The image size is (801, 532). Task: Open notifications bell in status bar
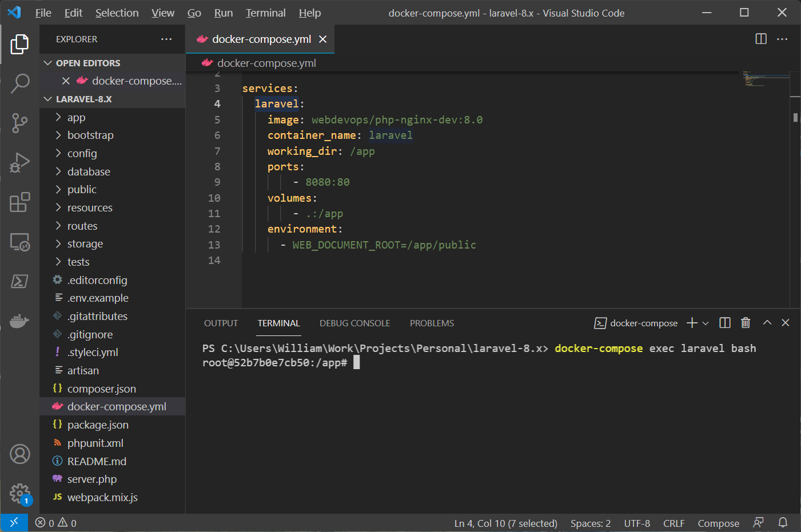(x=783, y=523)
